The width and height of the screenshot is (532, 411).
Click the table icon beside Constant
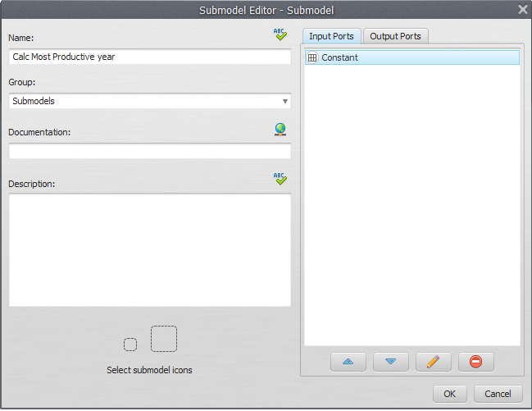(x=312, y=58)
